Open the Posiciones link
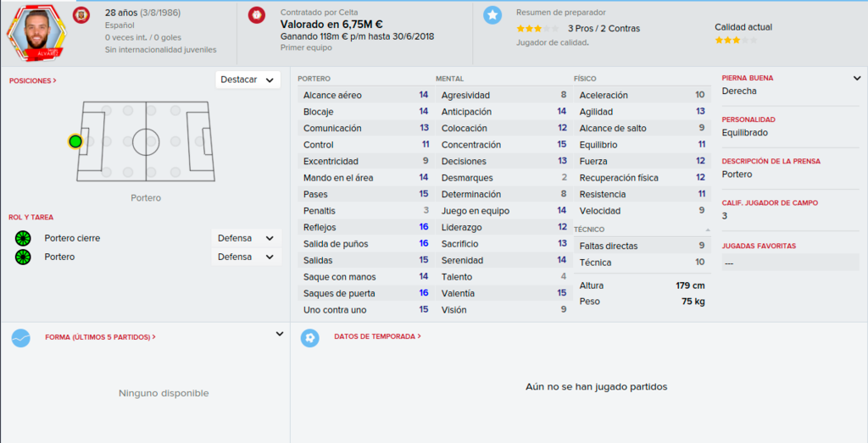 pyautogui.click(x=33, y=80)
